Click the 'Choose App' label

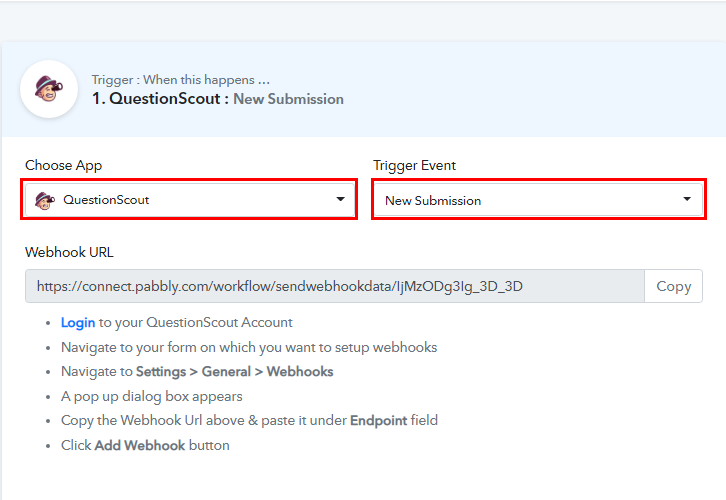[63, 165]
